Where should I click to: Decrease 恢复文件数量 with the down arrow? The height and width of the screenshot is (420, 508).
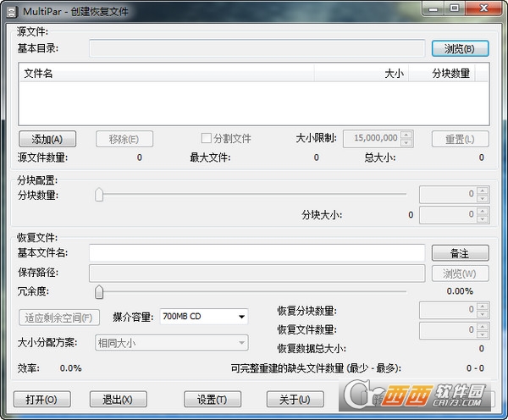483,334
